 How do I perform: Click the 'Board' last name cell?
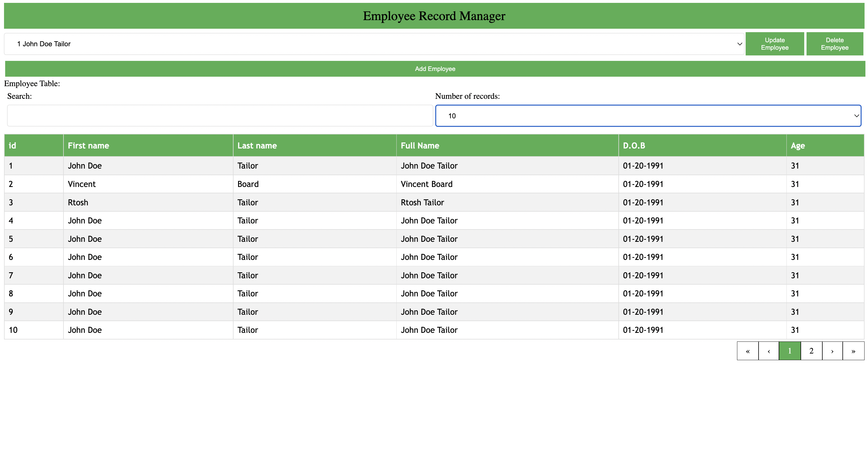[315, 184]
